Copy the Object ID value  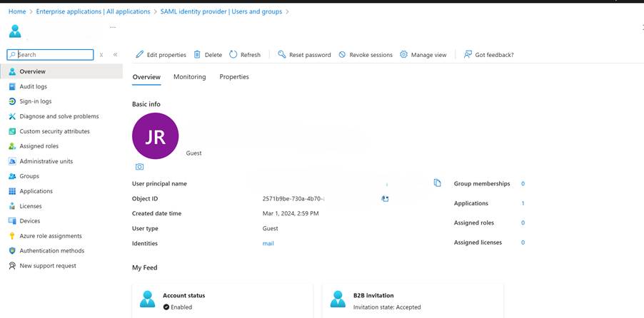385,199
